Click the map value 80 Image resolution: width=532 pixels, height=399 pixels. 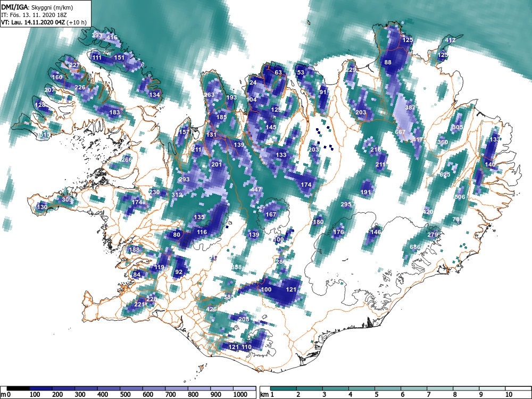click(x=177, y=235)
